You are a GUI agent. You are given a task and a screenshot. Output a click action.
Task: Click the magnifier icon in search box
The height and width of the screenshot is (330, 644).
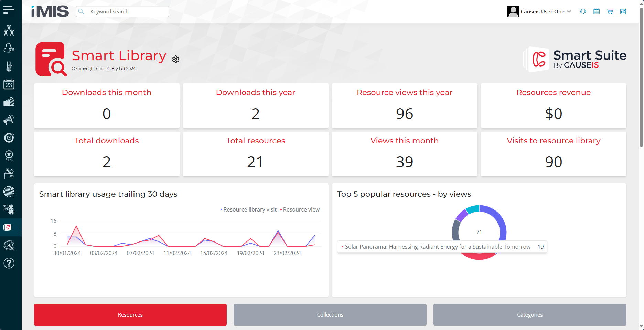click(82, 11)
